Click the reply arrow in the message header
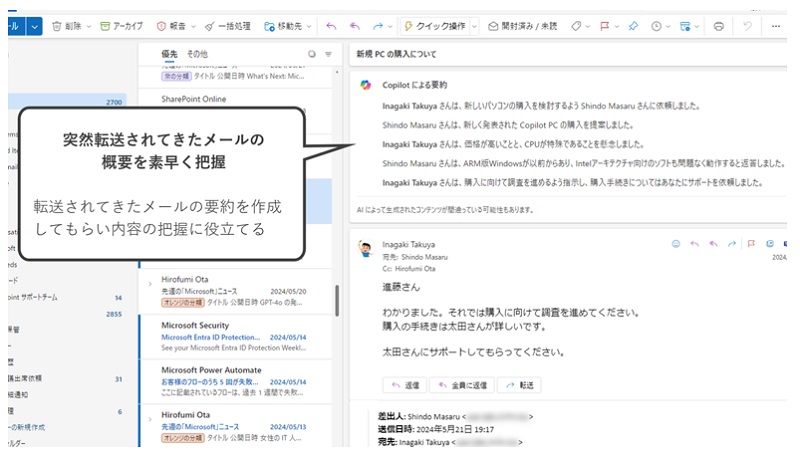This screenshot has height=460, width=800. (694, 244)
